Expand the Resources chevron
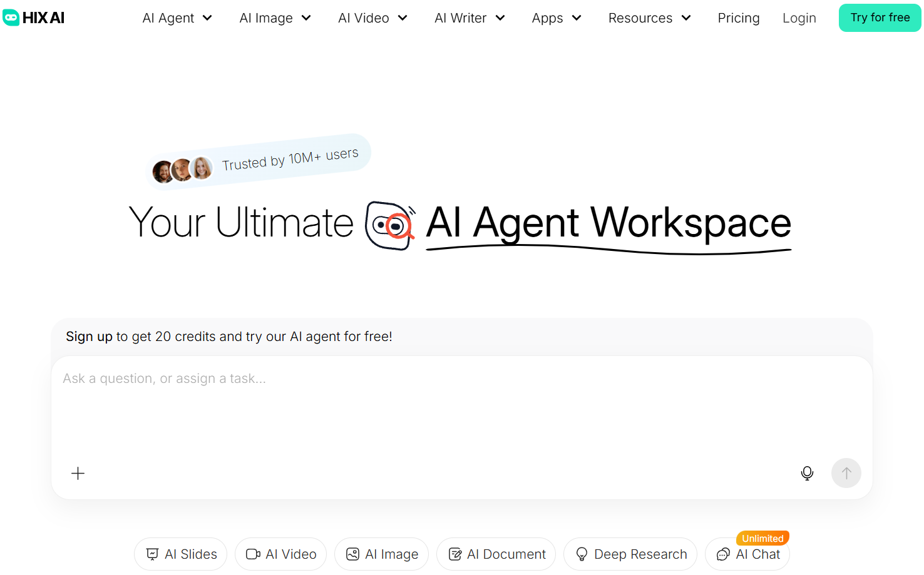The height and width of the screenshot is (575, 924). [686, 18]
